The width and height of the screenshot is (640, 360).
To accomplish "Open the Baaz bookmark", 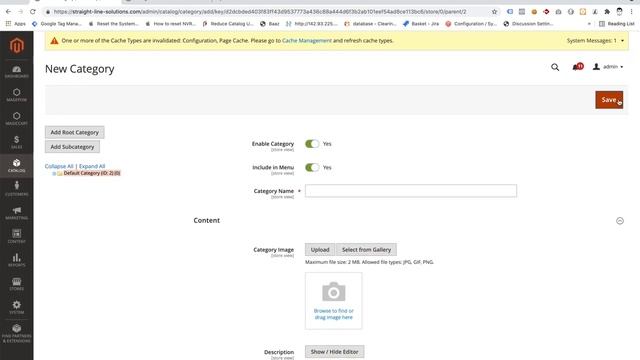I will [269, 24].
